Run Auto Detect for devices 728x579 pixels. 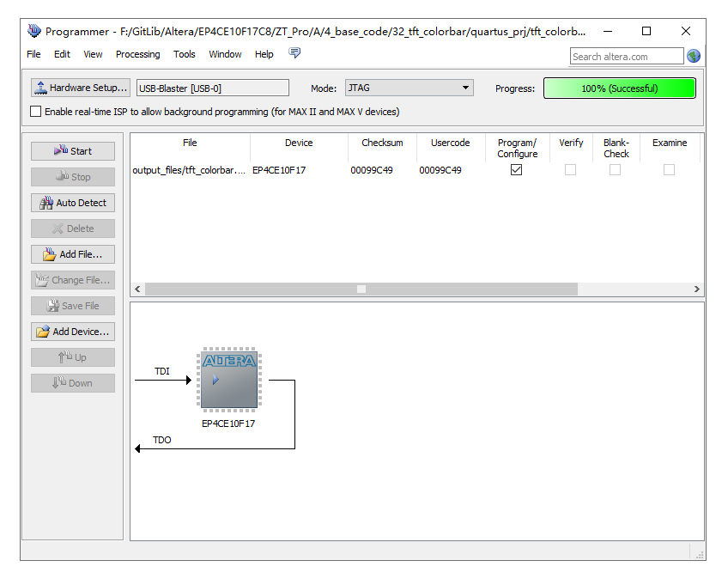pos(73,203)
